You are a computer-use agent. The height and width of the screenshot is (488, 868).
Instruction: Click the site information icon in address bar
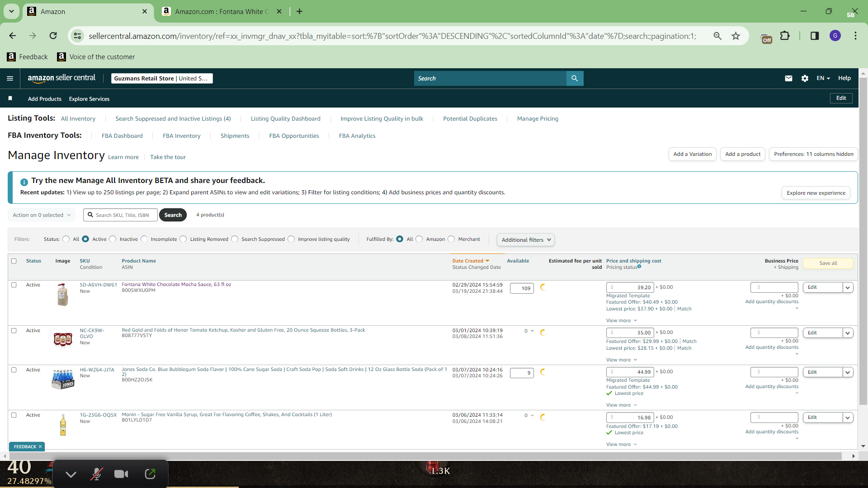[x=78, y=36]
